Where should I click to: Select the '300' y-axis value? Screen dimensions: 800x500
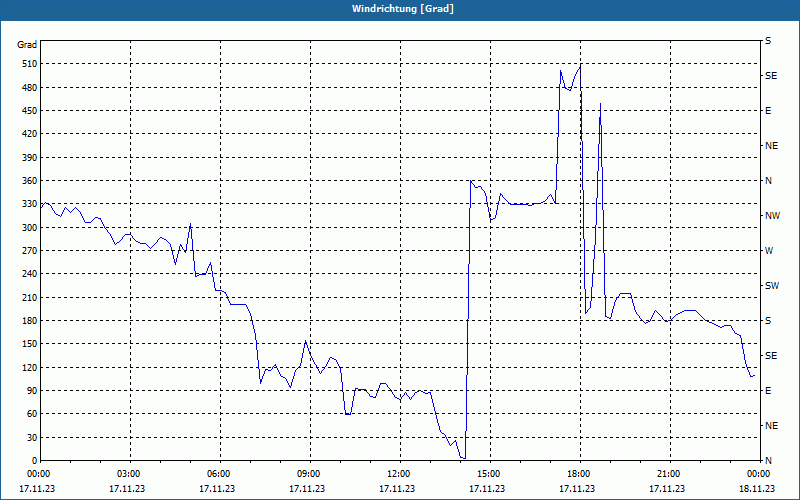(x=30, y=228)
